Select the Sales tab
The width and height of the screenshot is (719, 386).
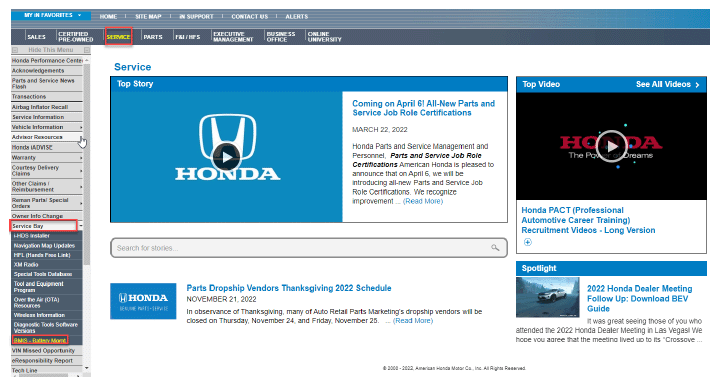pos(36,37)
